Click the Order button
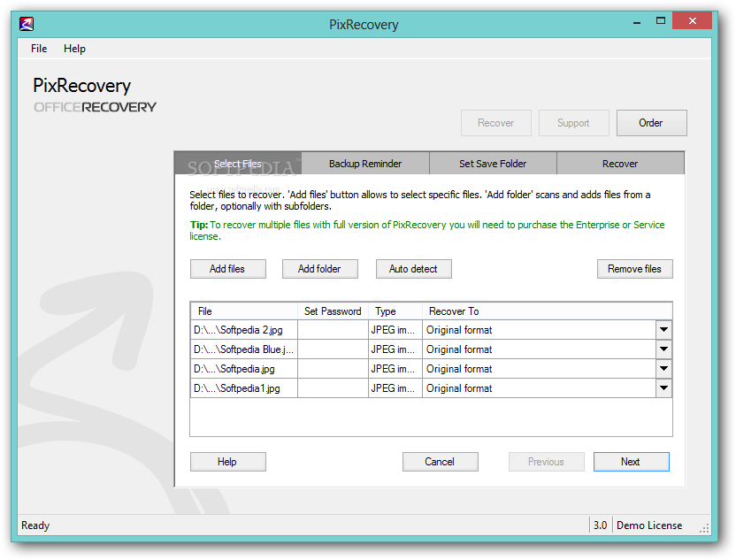Image resolution: width=736 pixels, height=560 pixels. [651, 123]
